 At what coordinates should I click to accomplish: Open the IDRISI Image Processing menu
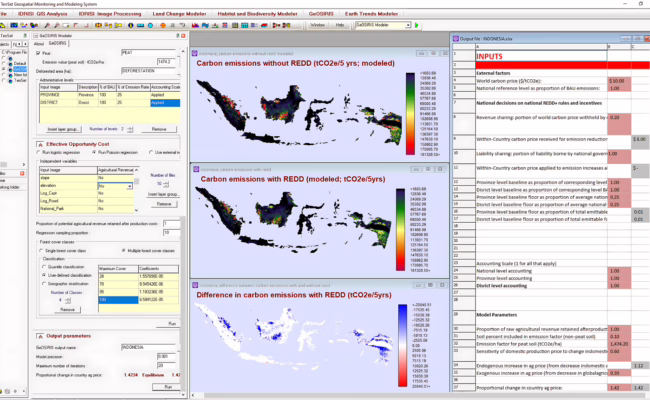pos(110,14)
